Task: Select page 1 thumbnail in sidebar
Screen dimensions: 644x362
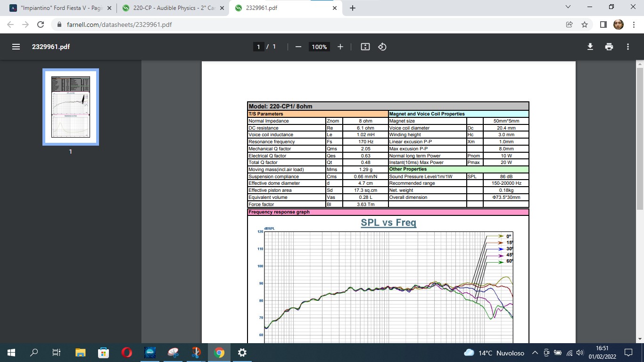Action: (71, 107)
